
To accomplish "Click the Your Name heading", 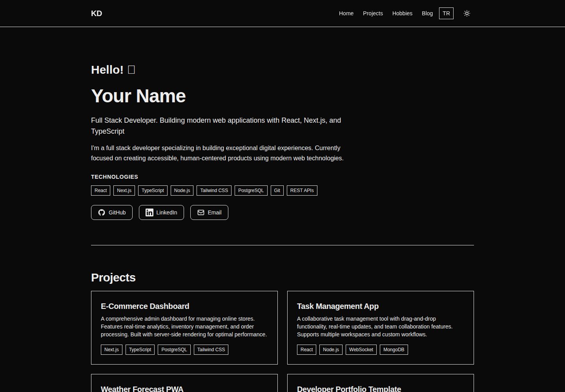I will pos(139,96).
